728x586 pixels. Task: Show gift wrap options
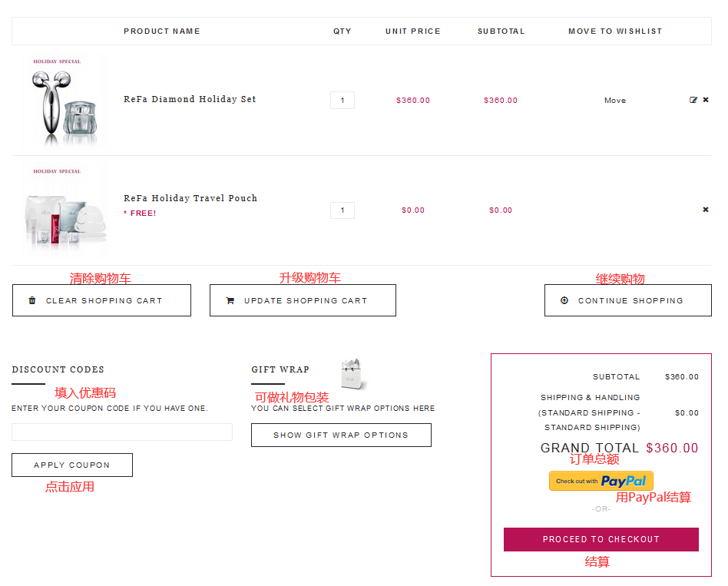pyautogui.click(x=341, y=435)
